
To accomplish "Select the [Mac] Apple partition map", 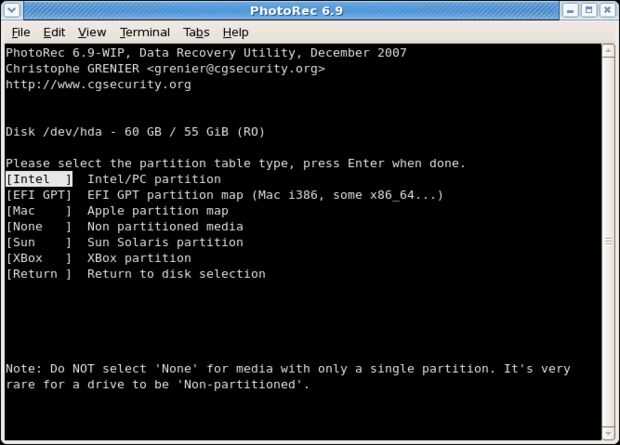I will coord(39,211).
